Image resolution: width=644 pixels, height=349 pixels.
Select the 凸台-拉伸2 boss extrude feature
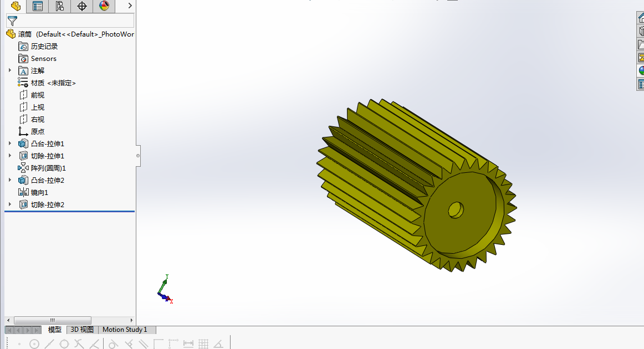(x=42, y=180)
